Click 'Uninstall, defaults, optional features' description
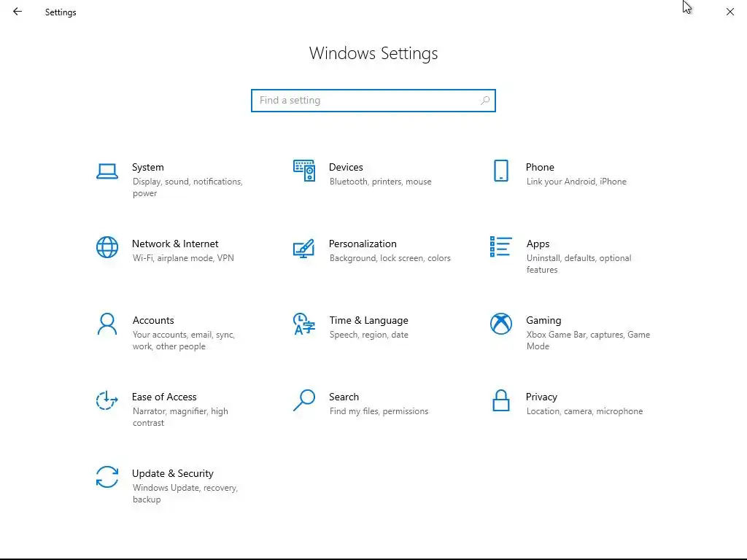This screenshot has width=747, height=560. (578, 264)
